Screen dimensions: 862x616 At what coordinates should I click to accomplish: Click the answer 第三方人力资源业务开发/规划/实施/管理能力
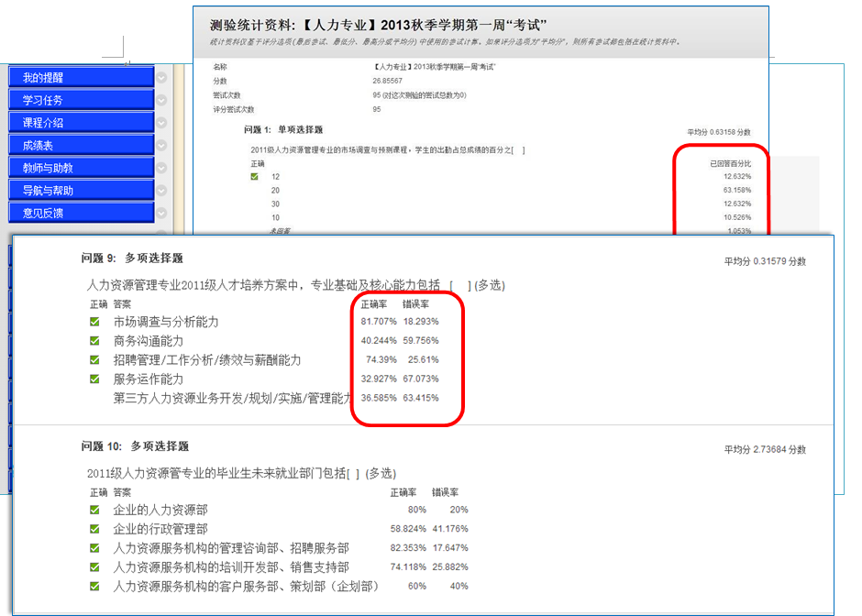(x=231, y=399)
